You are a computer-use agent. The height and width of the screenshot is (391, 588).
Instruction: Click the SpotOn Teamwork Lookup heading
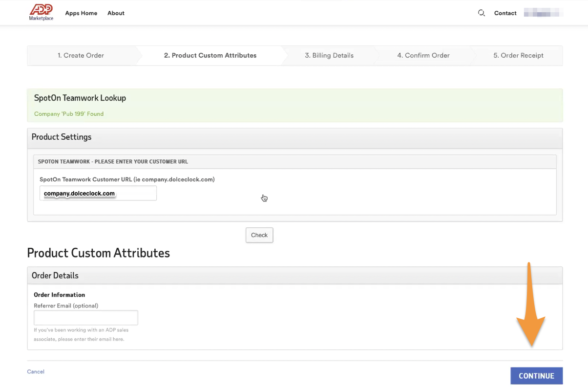click(x=80, y=98)
